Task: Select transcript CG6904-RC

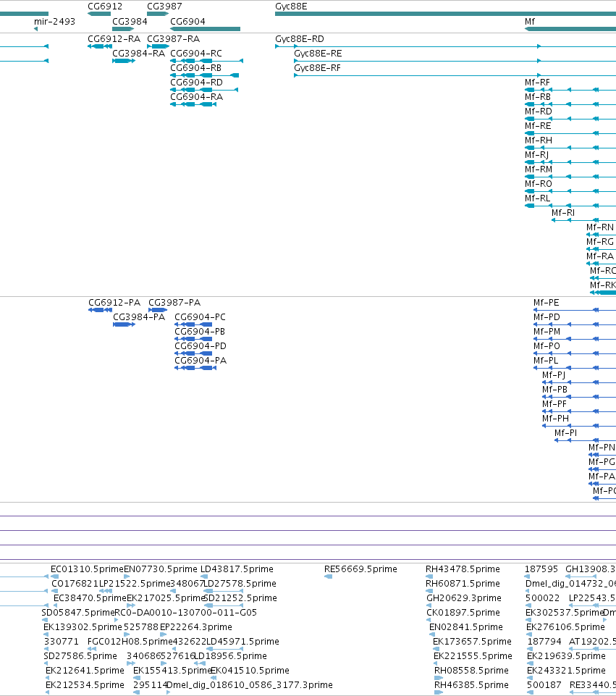Action: point(196,54)
